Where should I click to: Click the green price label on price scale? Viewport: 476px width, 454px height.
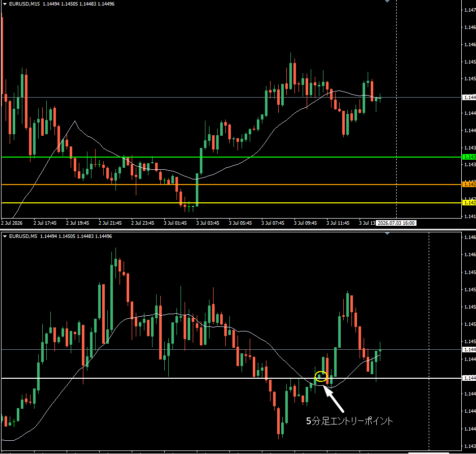point(469,157)
